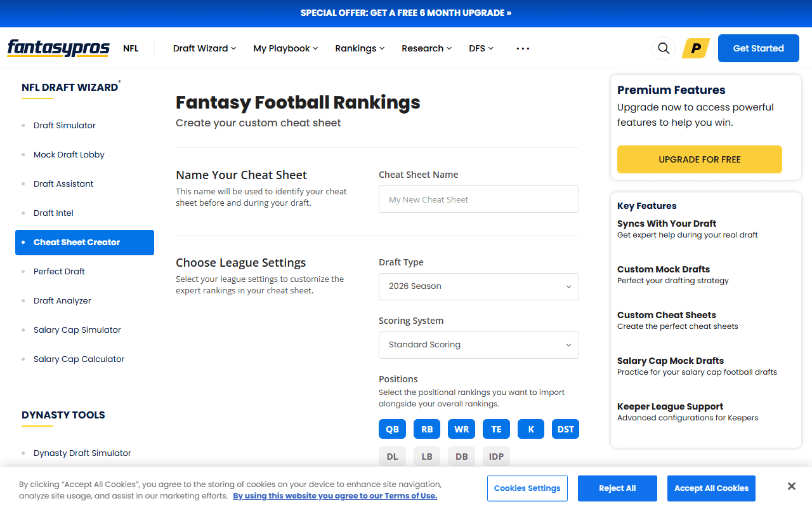Enable the DB position button
The height and width of the screenshot is (508, 812).
tap(462, 456)
